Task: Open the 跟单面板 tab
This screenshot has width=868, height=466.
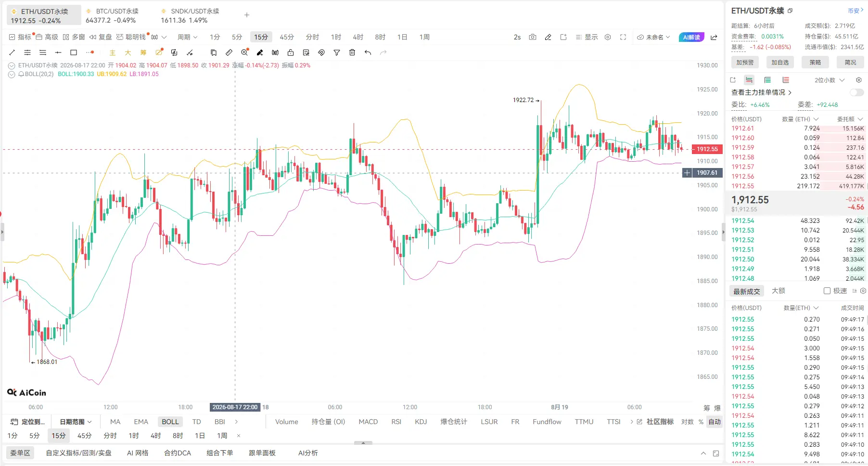Action: (262, 453)
